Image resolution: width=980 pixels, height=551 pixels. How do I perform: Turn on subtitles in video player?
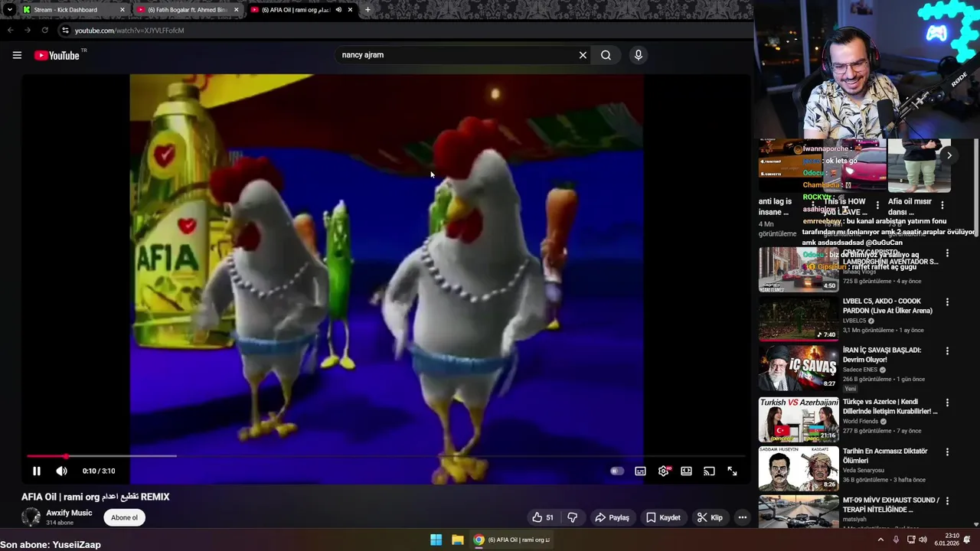click(641, 471)
